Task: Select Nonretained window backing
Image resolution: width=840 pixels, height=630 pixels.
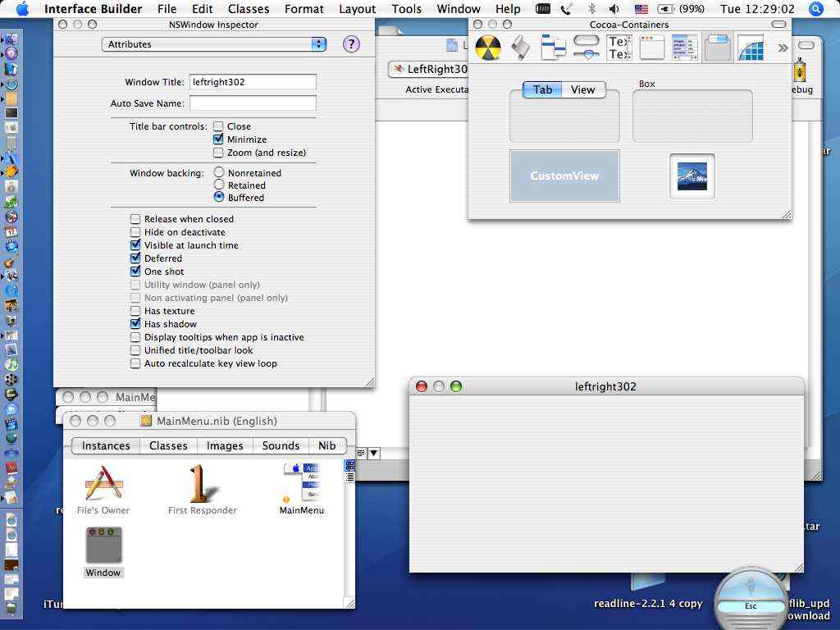Action: [218, 172]
